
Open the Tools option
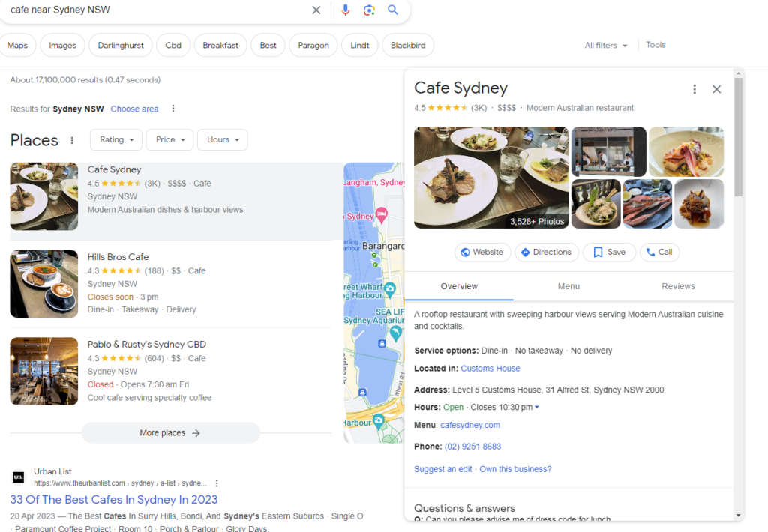(655, 45)
